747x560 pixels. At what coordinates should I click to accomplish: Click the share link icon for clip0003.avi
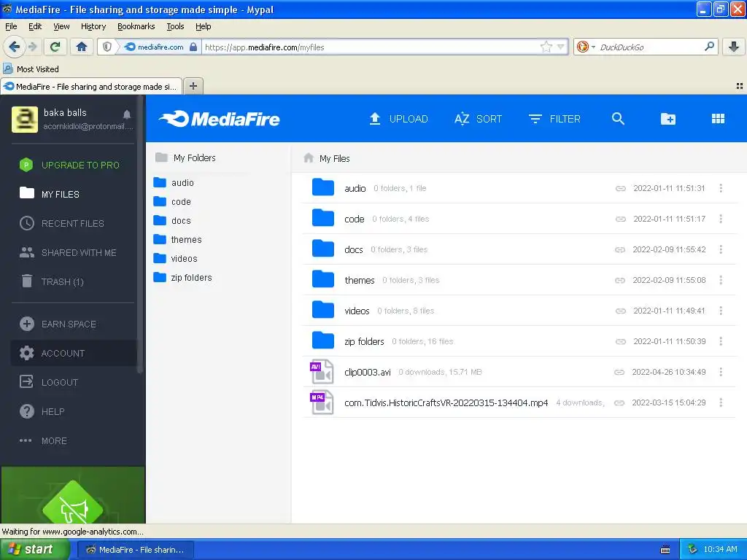[619, 372]
